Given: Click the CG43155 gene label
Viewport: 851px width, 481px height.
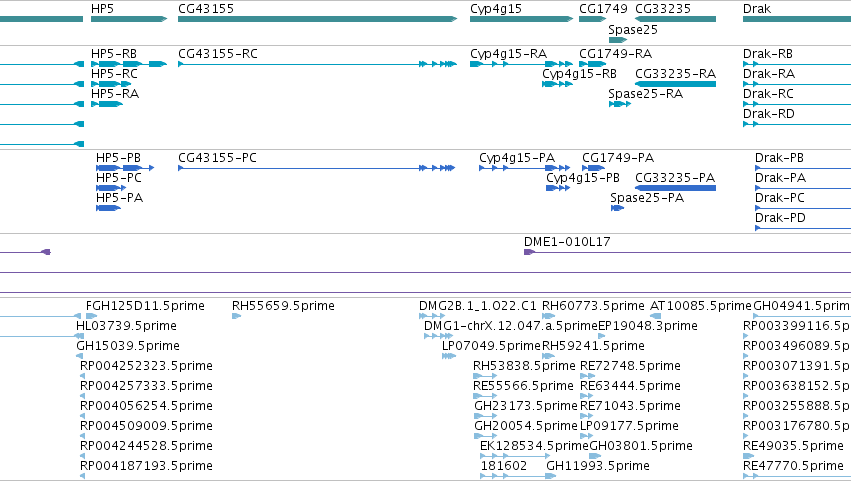Looking at the screenshot, I should 206,9.
